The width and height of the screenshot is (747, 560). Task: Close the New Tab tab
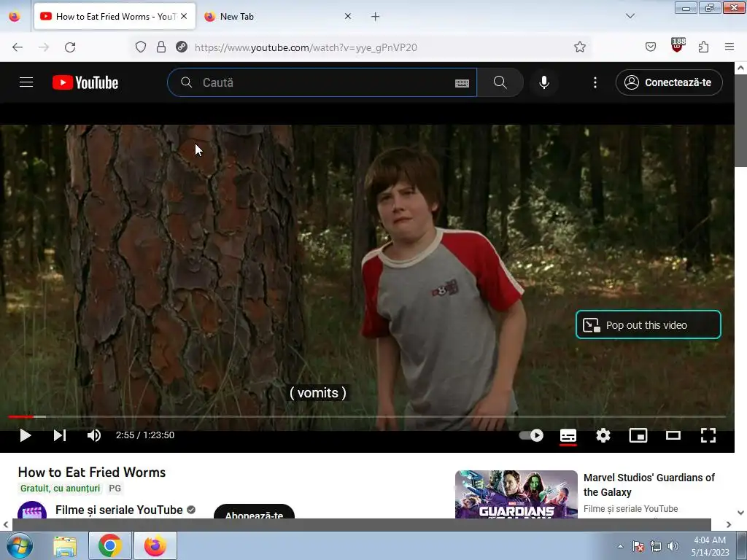(x=348, y=16)
